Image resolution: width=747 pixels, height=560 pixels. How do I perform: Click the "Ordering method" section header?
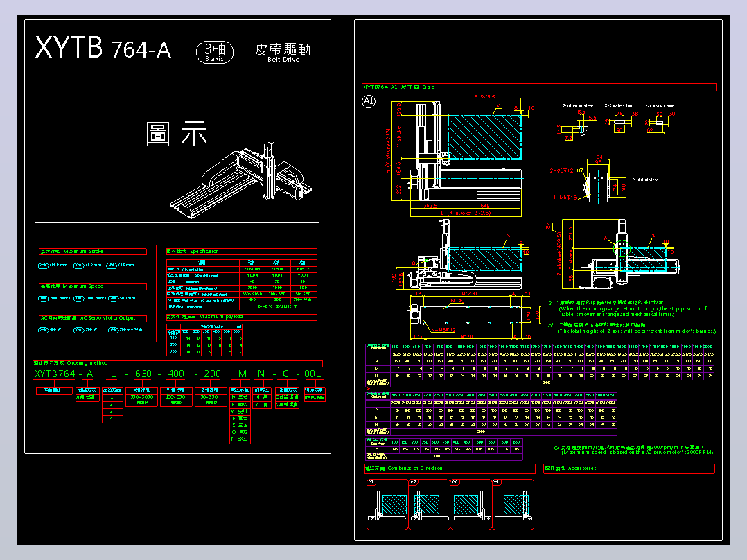177,363
